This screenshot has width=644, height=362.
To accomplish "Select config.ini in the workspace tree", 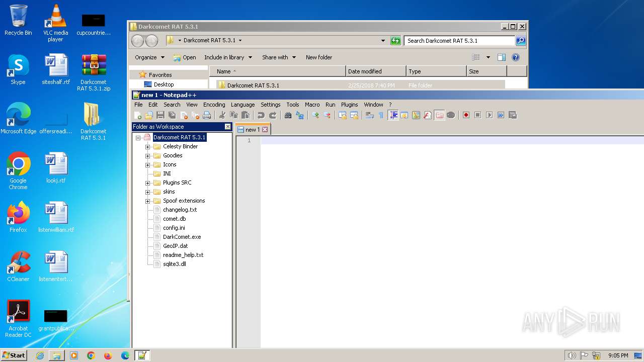I will click(174, 228).
